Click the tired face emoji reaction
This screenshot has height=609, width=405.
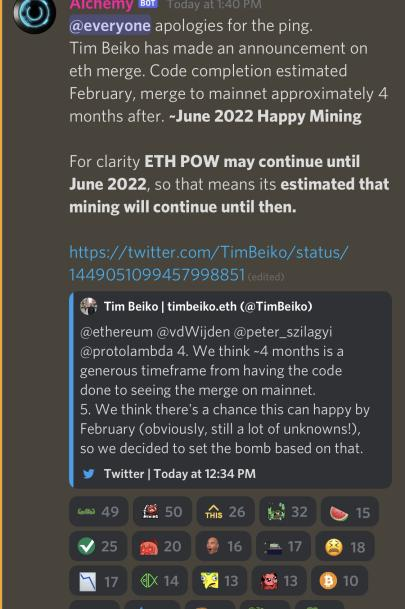345,546
